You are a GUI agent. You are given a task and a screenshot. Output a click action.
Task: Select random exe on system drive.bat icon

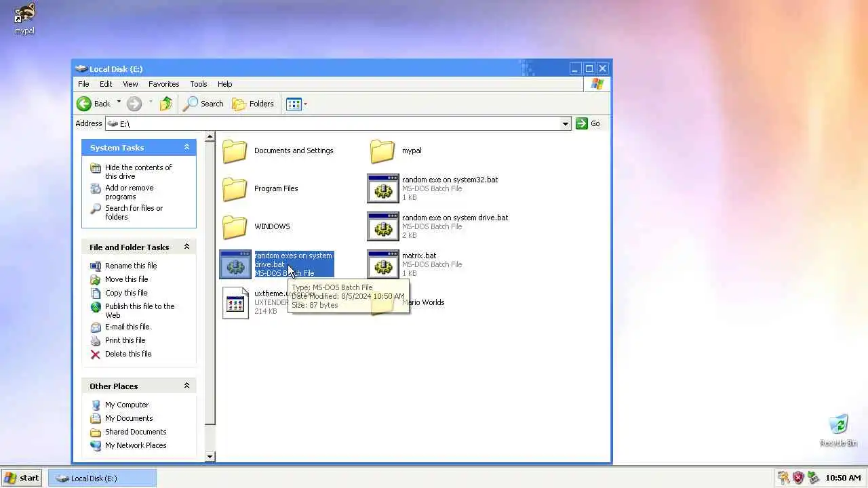pos(382,226)
